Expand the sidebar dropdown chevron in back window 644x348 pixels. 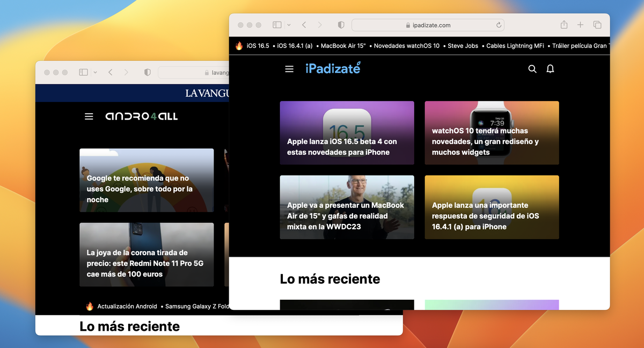tap(95, 73)
